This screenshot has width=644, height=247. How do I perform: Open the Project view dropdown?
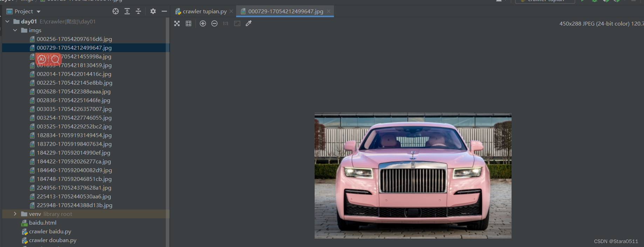point(39,12)
